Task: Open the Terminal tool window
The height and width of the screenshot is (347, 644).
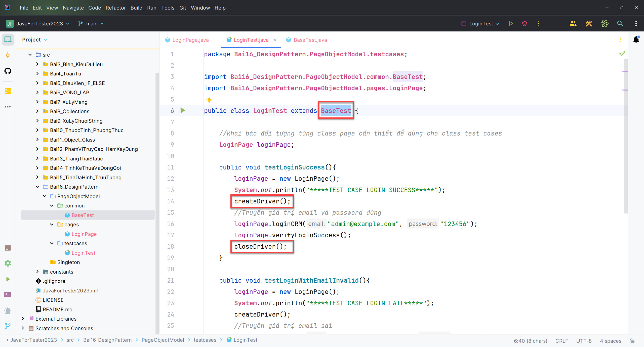Action: pos(8,294)
